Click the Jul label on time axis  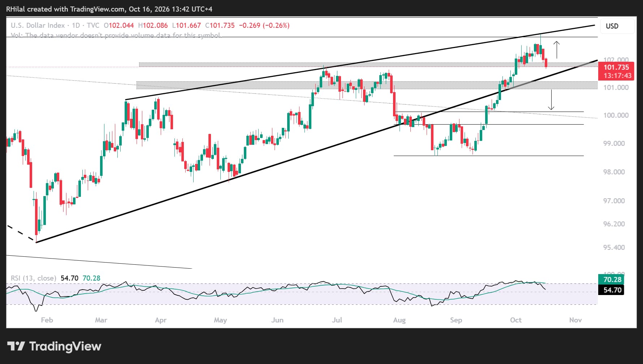tap(337, 320)
